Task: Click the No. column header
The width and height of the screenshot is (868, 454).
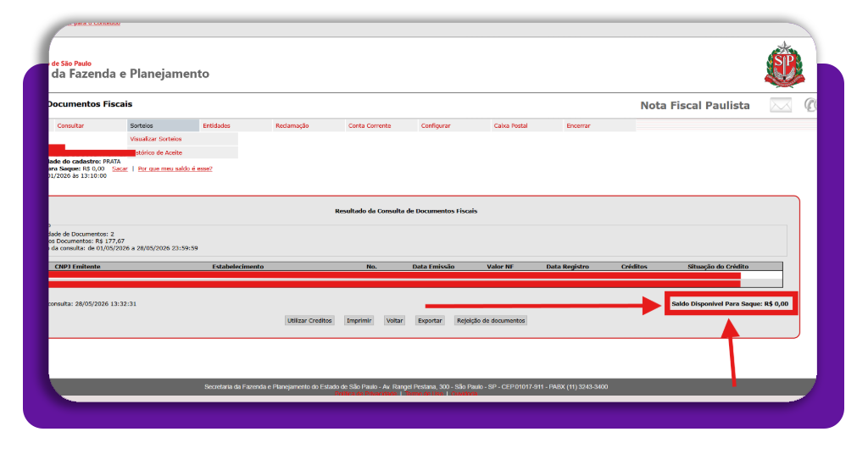Action: (x=371, y=267)
